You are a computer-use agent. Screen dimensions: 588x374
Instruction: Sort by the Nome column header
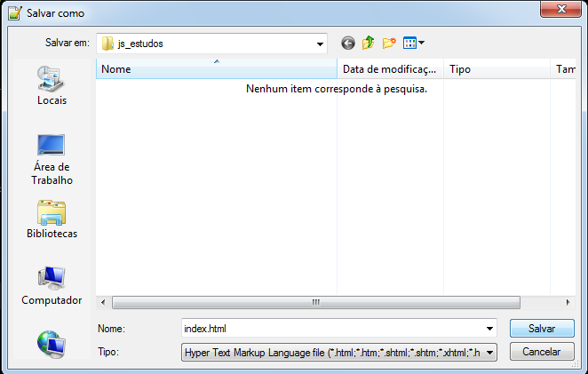(217, 68)
